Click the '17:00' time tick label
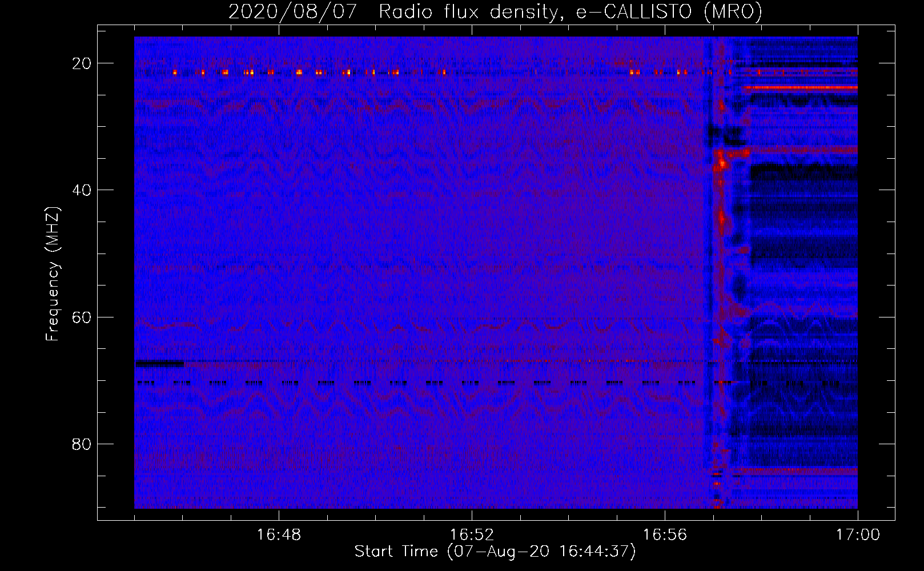924x571 pixels. 858,535
